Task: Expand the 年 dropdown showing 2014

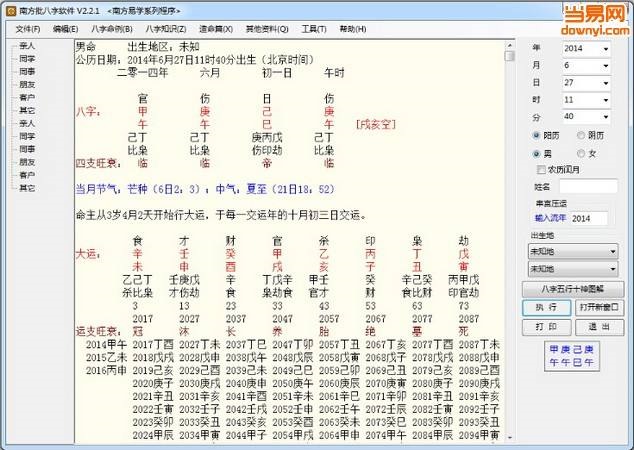Action: 605,49
